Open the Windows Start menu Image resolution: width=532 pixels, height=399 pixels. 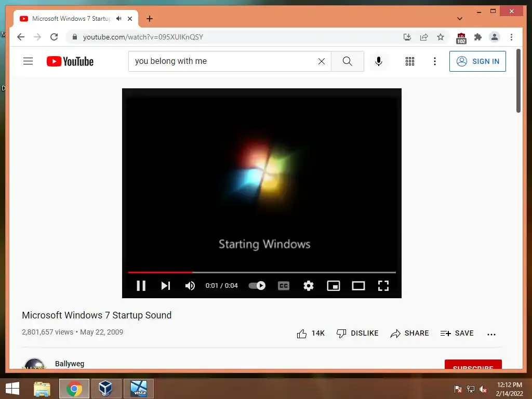[12, 389]
